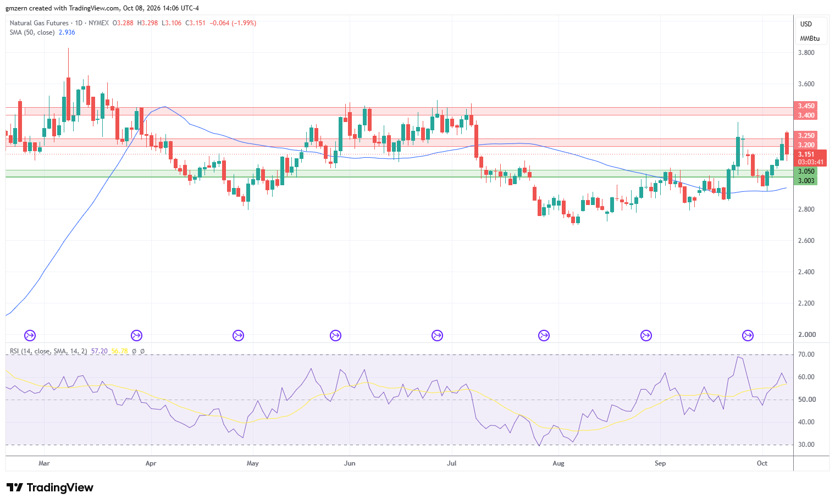The height and width of the screenshot is (504, 835).
Task: Click the 2.000 price axis label
Action: [x=806, y=335]
